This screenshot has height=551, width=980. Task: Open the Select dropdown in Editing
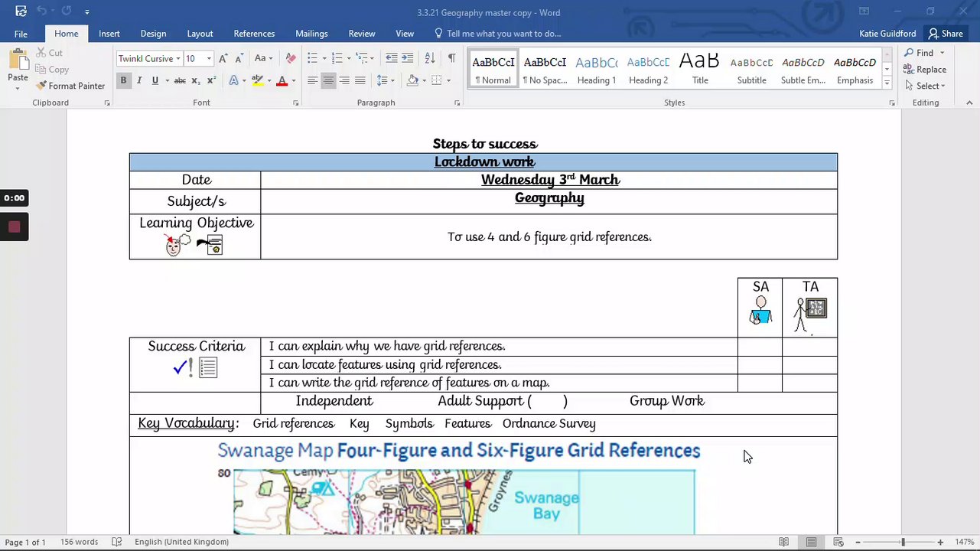[x=925, y=86]
